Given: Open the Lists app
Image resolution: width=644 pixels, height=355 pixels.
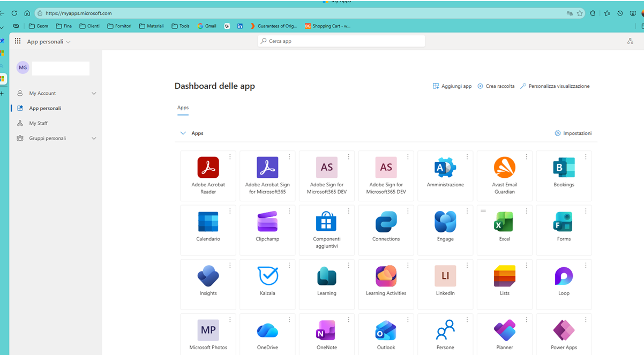Looking at the screenshot, I should coord(504,284).
